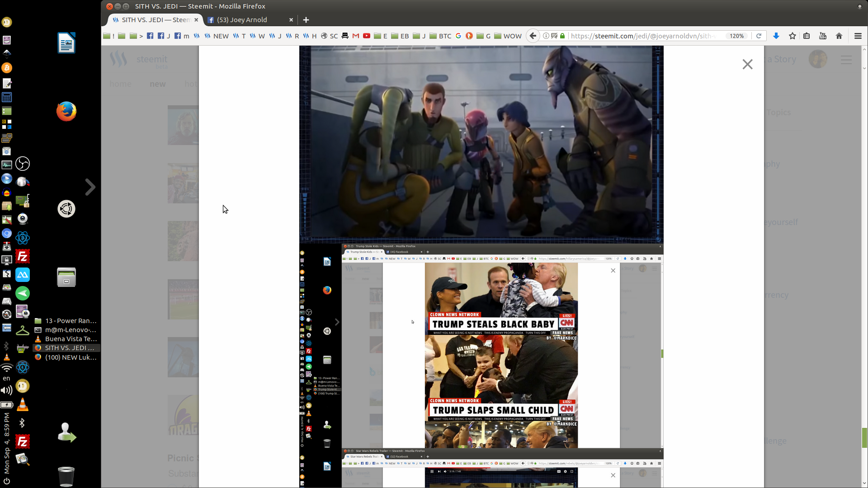The width and height of the screenshot is (868, 488).
Task: Click the steemit.com URL address field
Action: [642, 36]
